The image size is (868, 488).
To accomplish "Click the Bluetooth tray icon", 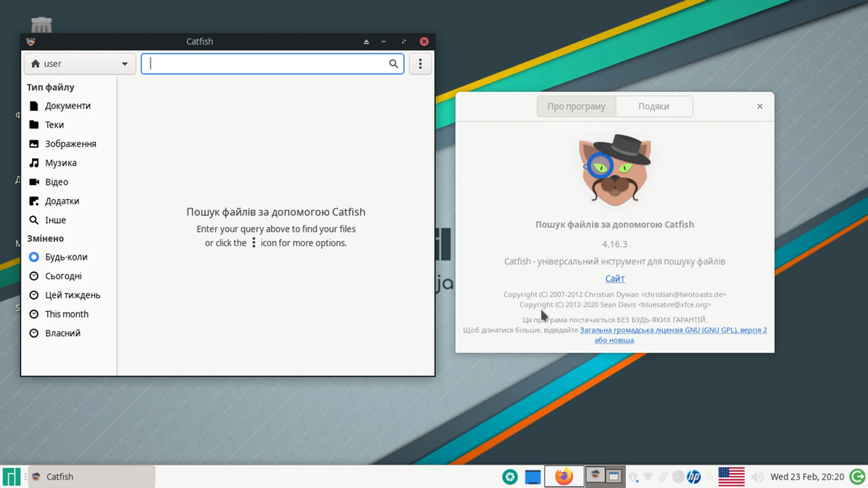I will click(x=709, y=477).
